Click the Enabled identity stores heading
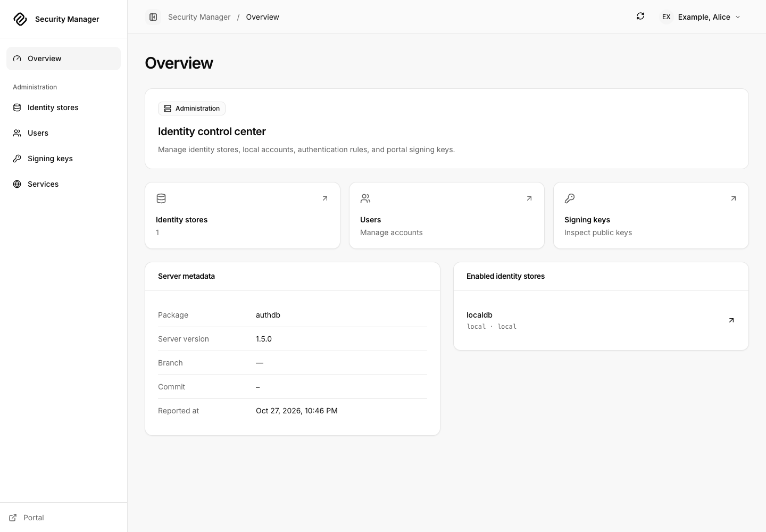The height and width of the screenshot is (532, 766). point(505,276)
